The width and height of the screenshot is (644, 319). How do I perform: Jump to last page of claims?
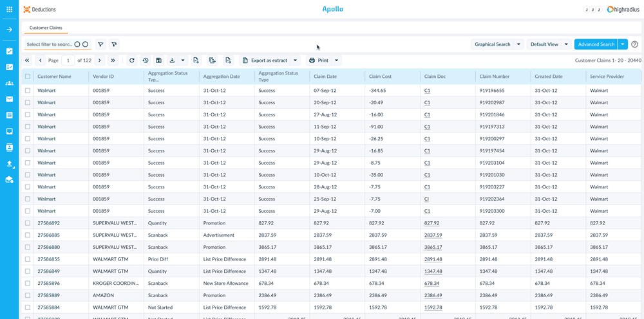(113, 60)
